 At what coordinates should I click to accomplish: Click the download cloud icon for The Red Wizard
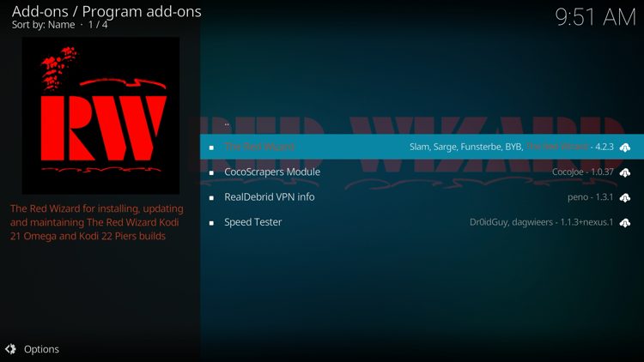pyautogui.click(x=625, y=148)
